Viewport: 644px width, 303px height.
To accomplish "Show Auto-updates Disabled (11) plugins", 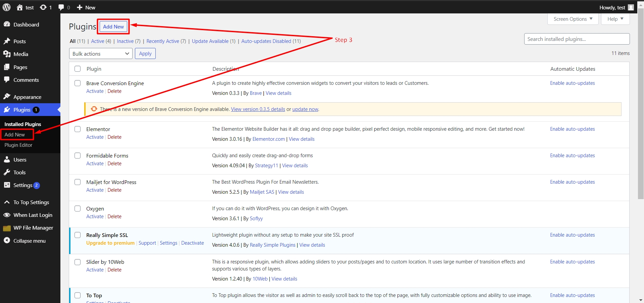I will click(x=271, y=41).
